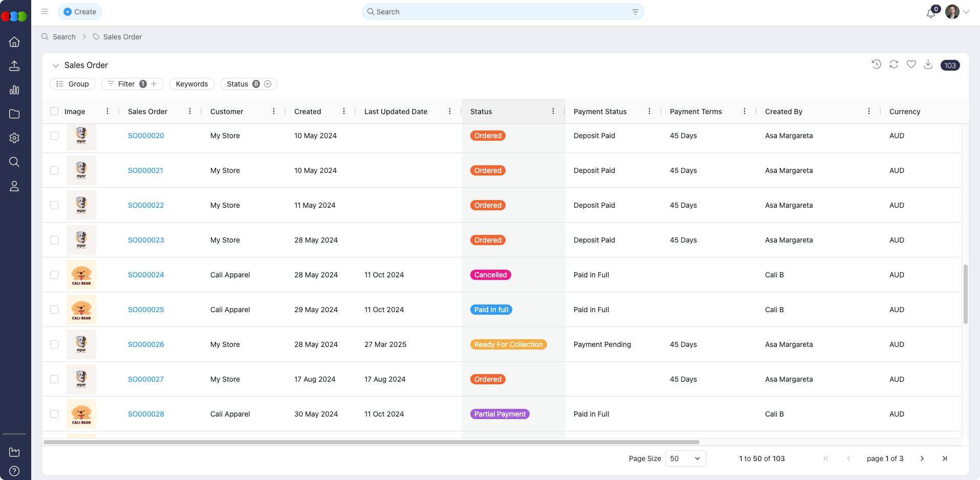This screenshot has height=480, width=980.
Task: Open the Keywords filter chip
Action: click(x=192, y=84)
